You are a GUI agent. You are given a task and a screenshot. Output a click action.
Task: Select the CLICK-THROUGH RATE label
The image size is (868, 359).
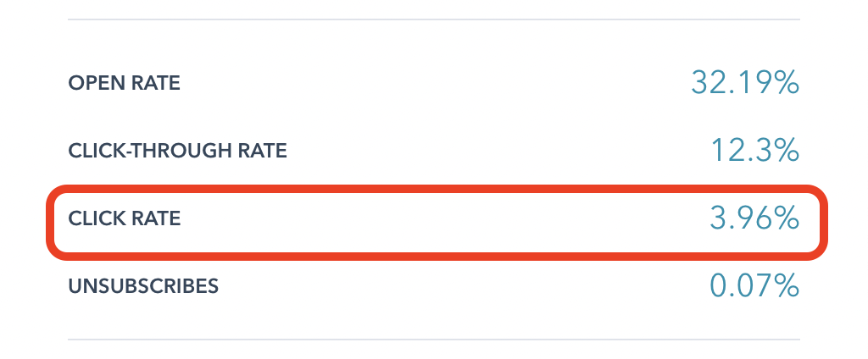click(177, 152)
